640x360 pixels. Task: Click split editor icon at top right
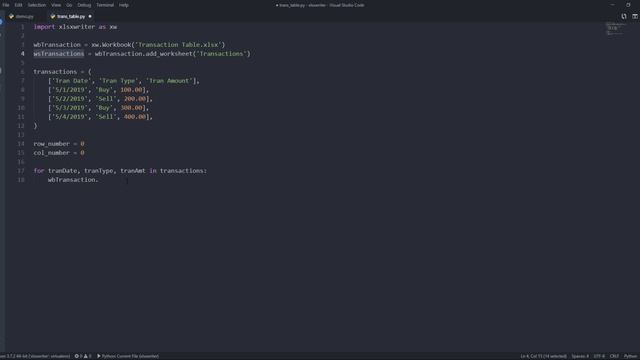pos(635,16)
